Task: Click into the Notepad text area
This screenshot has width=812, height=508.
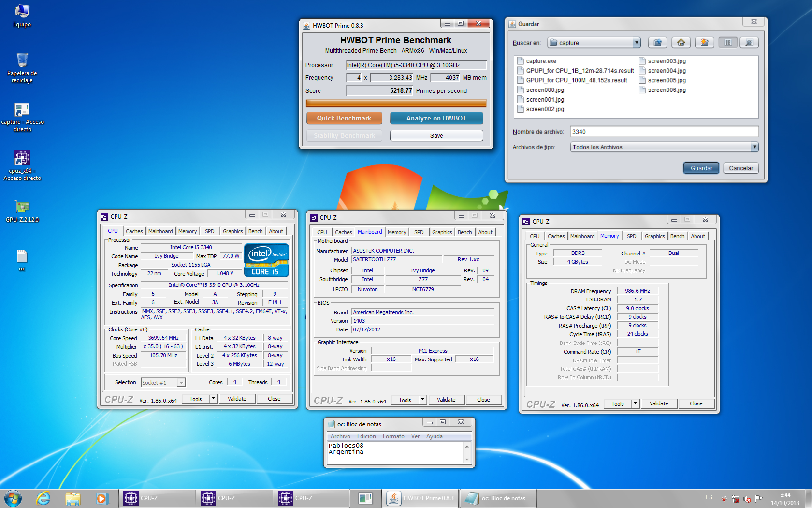Action: (x=395, y=453)
